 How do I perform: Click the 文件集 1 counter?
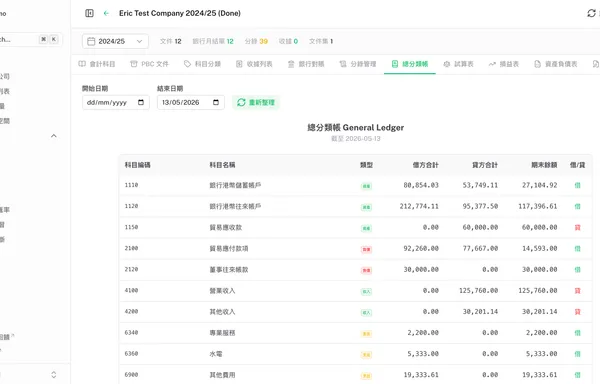point(321,41)
